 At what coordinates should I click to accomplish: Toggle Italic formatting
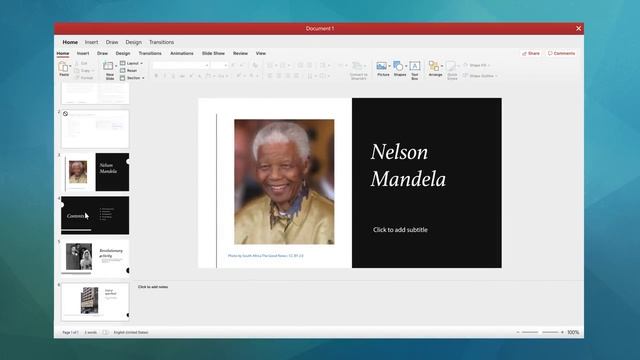(165, 76)
